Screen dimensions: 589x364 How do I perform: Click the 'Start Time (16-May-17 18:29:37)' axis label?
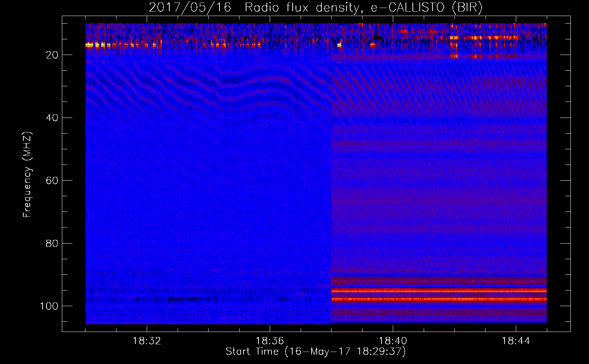[316, 352]
